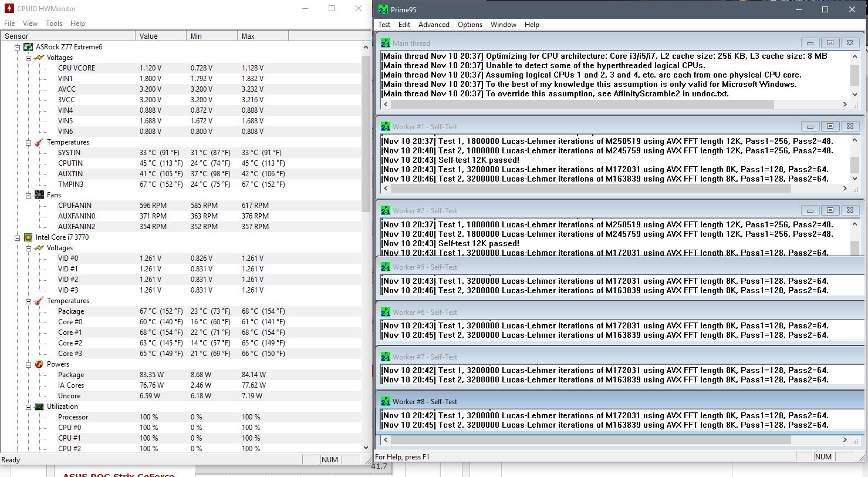
Task: Click the Value column header
Action: tap(161, 36)
